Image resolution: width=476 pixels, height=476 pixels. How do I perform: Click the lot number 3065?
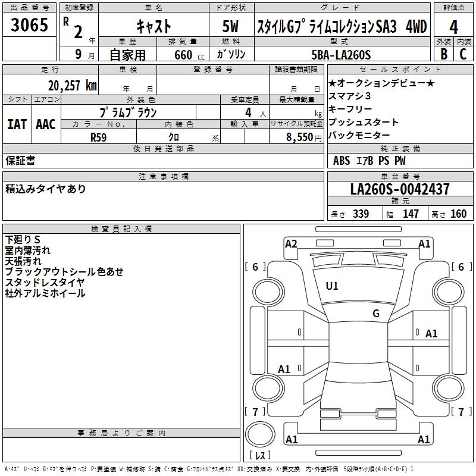(29, 24)
